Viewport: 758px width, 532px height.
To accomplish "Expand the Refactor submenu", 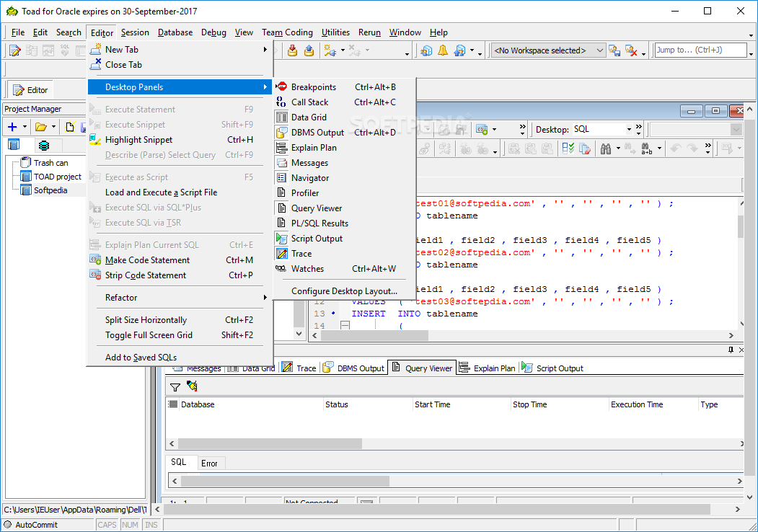I will click(180, 298).
